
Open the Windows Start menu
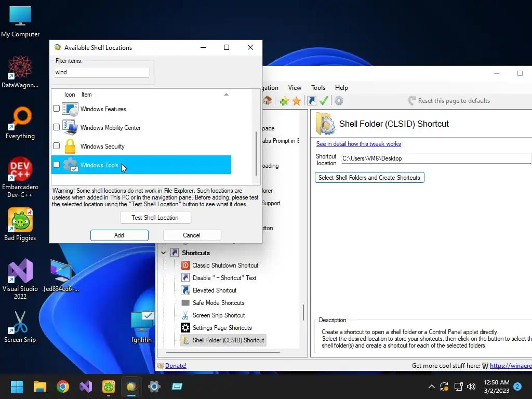tap(17, 387)
